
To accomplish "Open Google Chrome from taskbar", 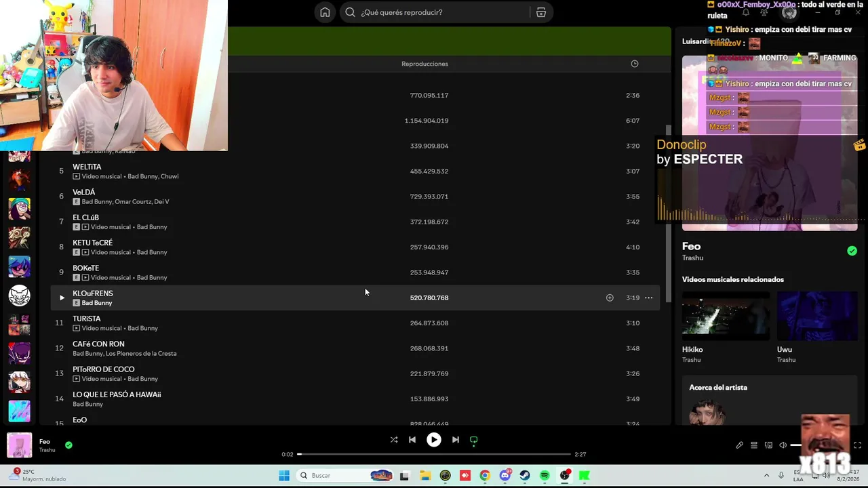I will (x=484, y=476).
